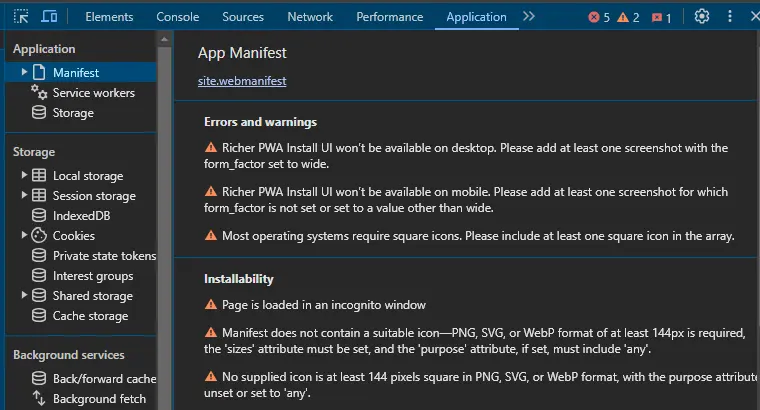760x410 pixels.
Task: Expand the Manifest tree arrow
Action: click(x=24, y=72)
